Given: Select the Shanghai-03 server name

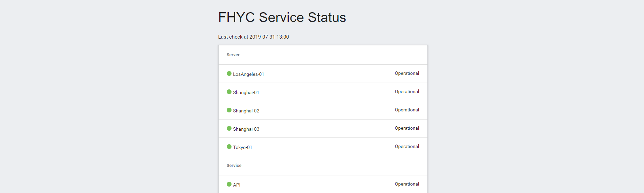Looking at the screenshot, I should click(x=246, y=129).
